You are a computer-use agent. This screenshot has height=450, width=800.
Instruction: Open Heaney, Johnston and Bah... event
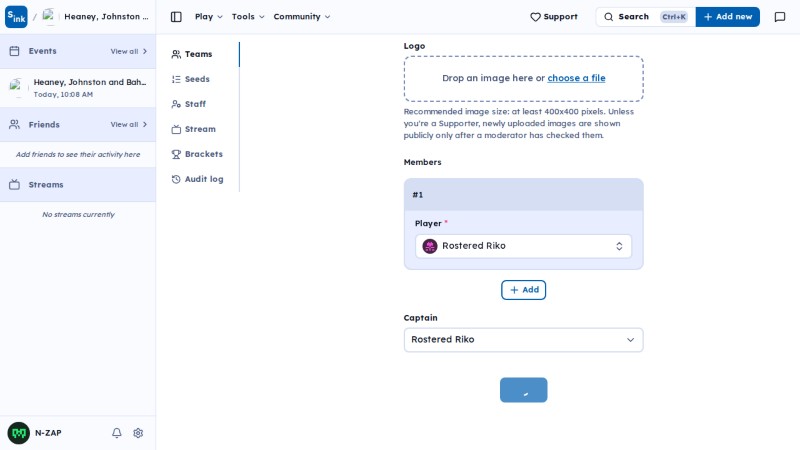[x=78, y=88]
